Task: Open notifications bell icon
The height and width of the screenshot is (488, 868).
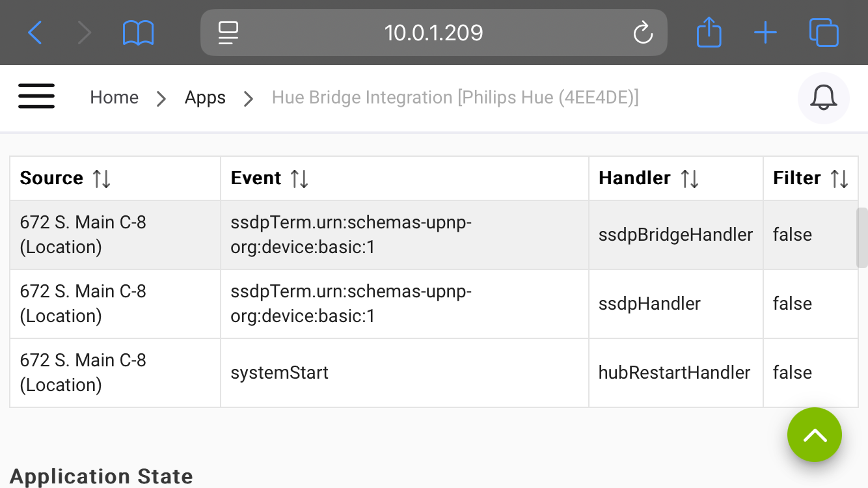Action: click(824, 98)
